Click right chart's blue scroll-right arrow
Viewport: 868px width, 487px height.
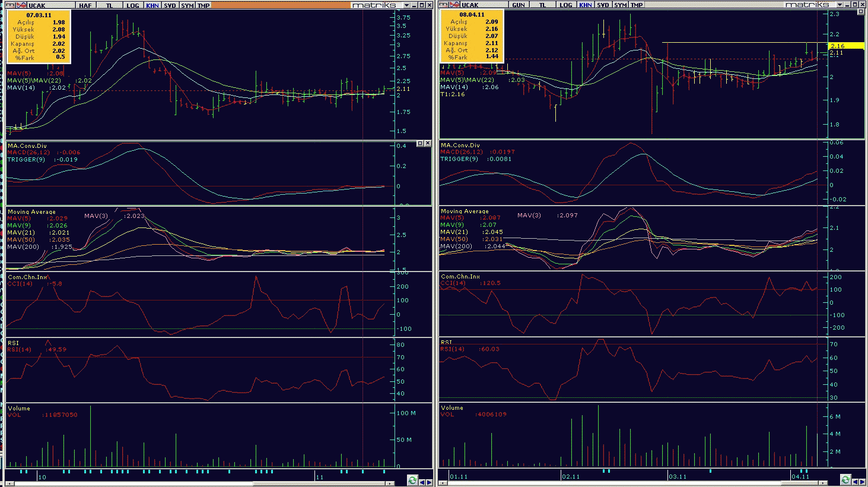[863, 482]
